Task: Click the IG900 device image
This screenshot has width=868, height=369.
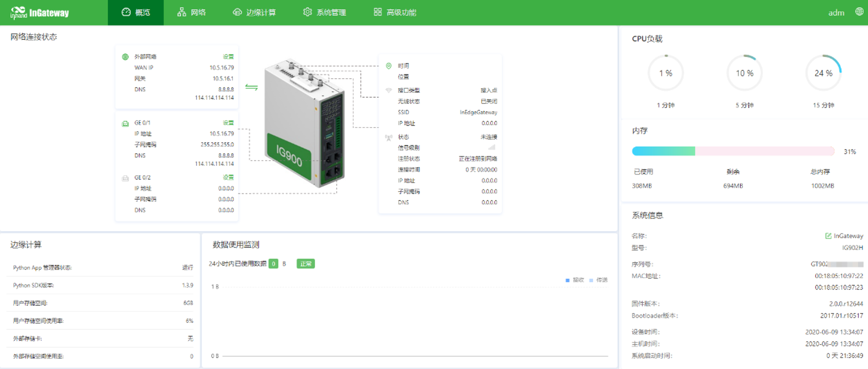Action: [x=304, y=123]
